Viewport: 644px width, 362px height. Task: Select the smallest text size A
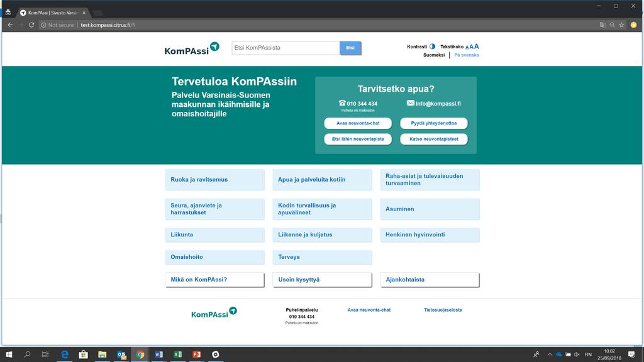point(467,47)
